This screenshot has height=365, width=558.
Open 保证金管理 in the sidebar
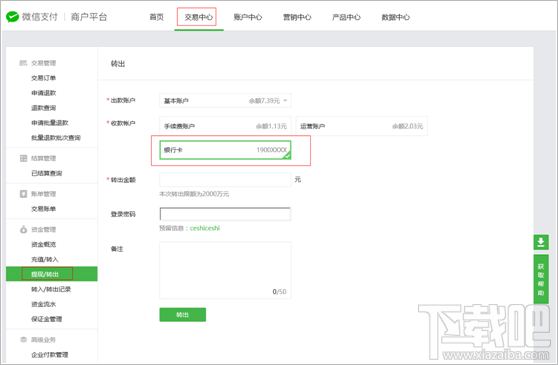click(47, 319)
